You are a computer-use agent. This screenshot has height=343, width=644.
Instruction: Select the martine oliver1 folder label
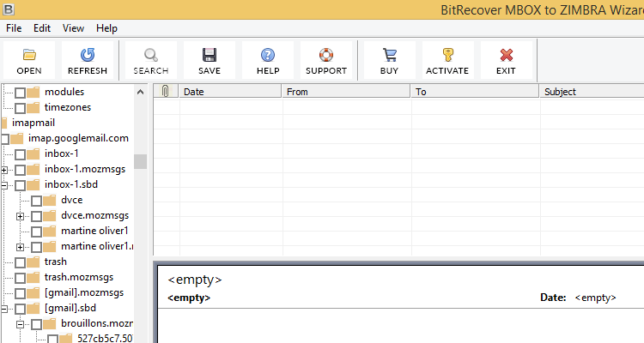94,231
